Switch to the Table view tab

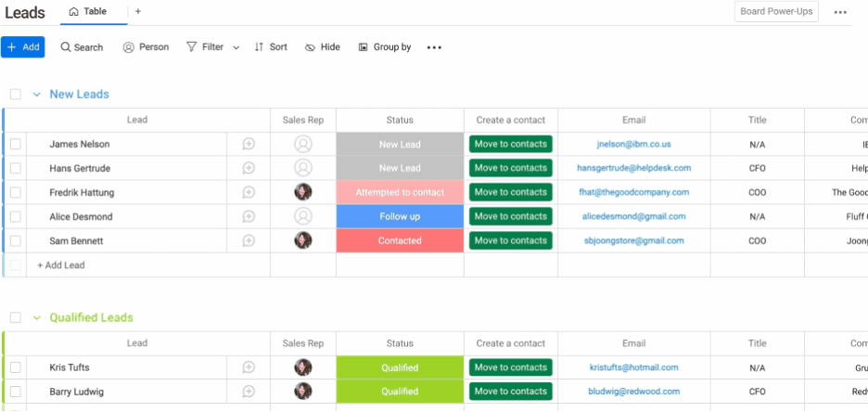[88, 12]
